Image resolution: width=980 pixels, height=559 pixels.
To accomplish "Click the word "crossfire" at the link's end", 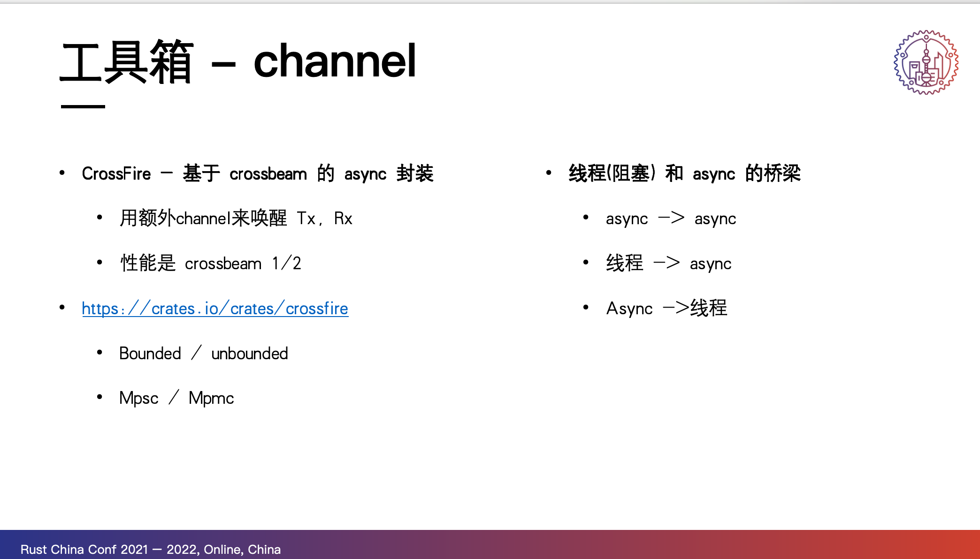I will [317, 309].
